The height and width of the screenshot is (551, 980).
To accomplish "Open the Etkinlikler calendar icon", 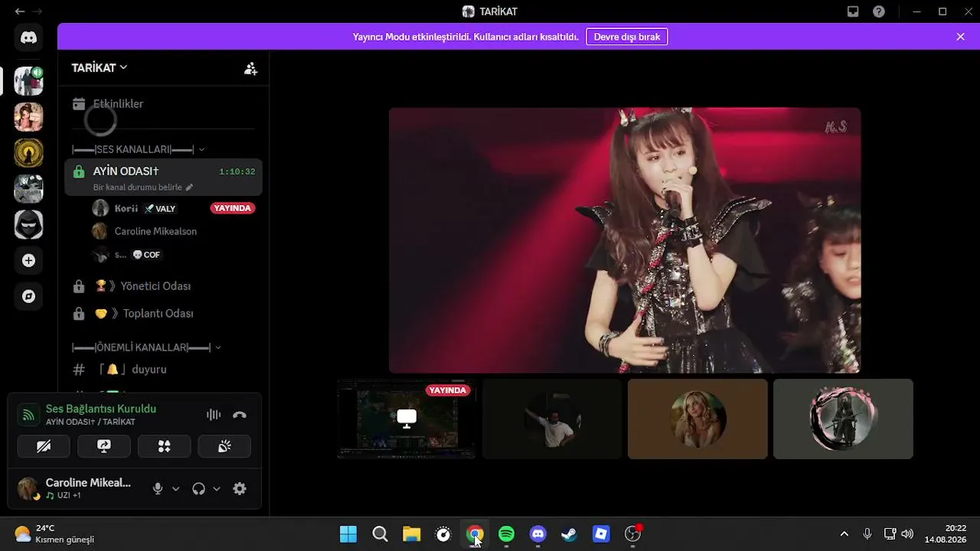I will pos(78,104).
